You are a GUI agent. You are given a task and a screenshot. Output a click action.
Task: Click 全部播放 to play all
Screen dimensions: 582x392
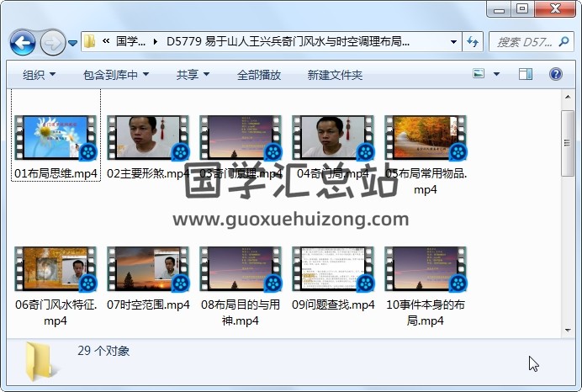tap(259, 75)
